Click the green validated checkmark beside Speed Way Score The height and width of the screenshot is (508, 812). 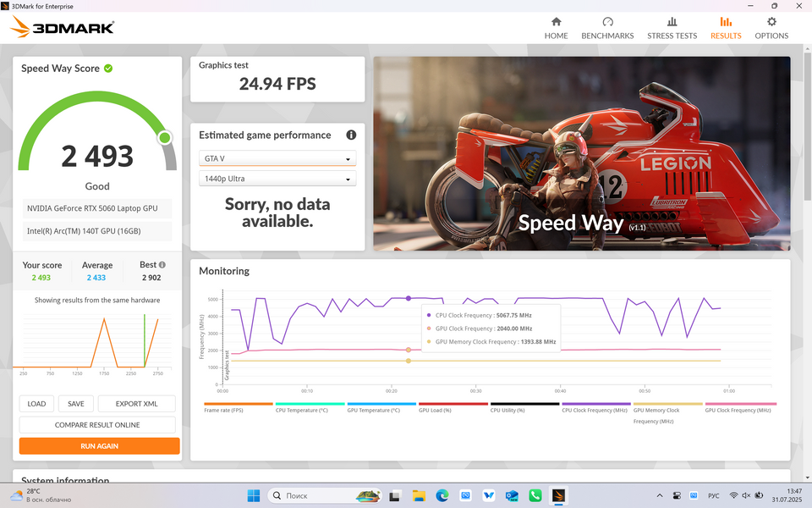coord(108,69)
